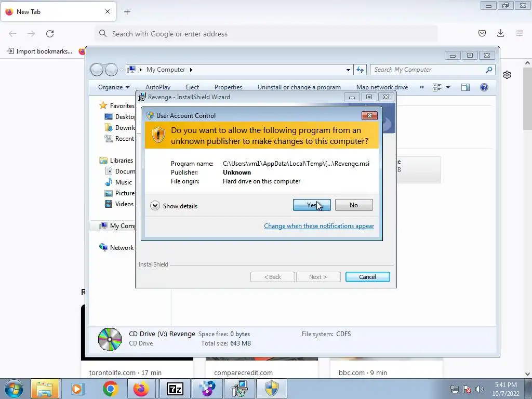Click the Explorer search magnifier icon
The image size is (532, 399).
tap(489, 70)
